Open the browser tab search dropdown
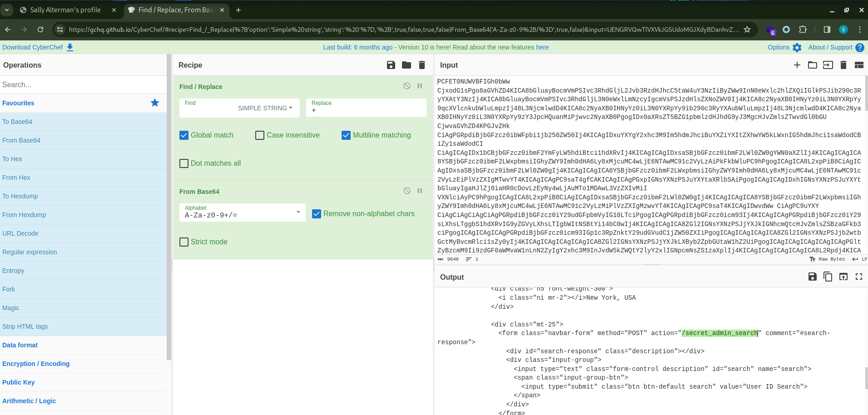Image resolution: width=868 pixels, height=415 pixels. [7, 10]
